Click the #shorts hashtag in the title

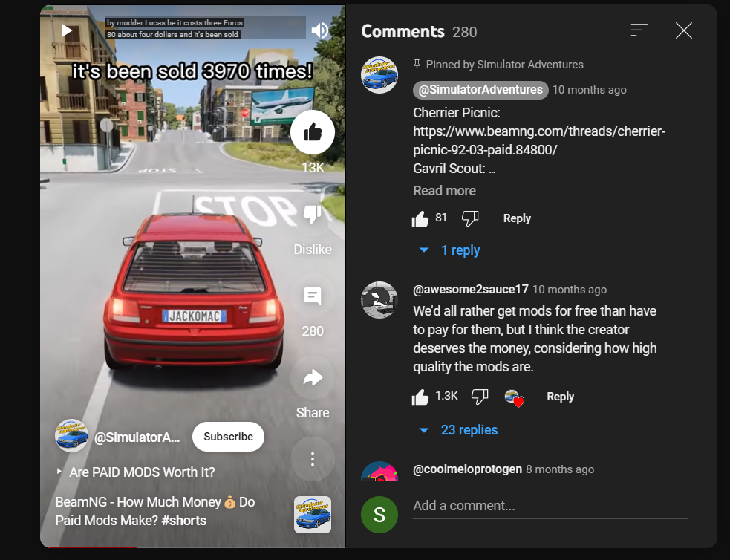click(183, 521)
